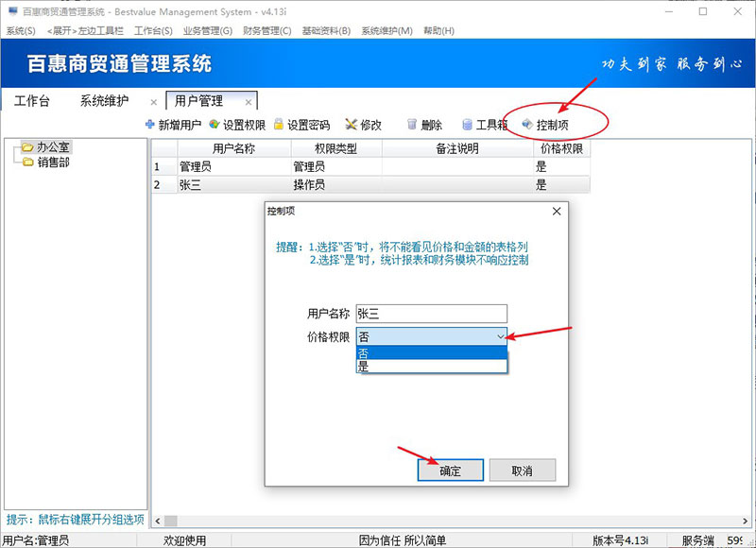756x548 pixels.
Task: Click the 新增用户 plus icon
Action: (x=150, y=125)
